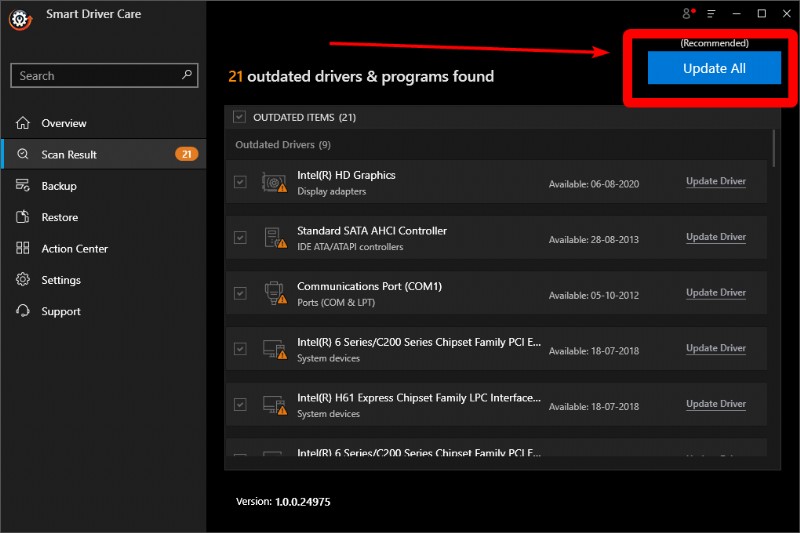This screenshot has width=800, height=533.
Task: Click 'IDE ATA/ATAPI controllers' category text
Action: [x=350, y=247]
